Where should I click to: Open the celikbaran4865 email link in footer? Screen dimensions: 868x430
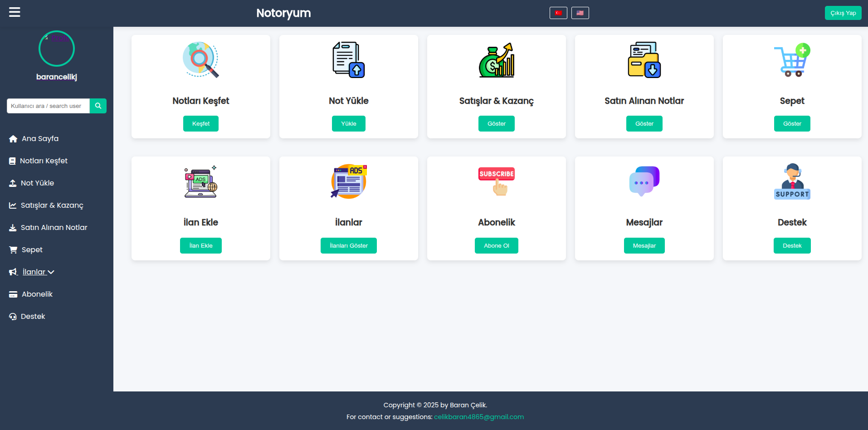(478, 416)
